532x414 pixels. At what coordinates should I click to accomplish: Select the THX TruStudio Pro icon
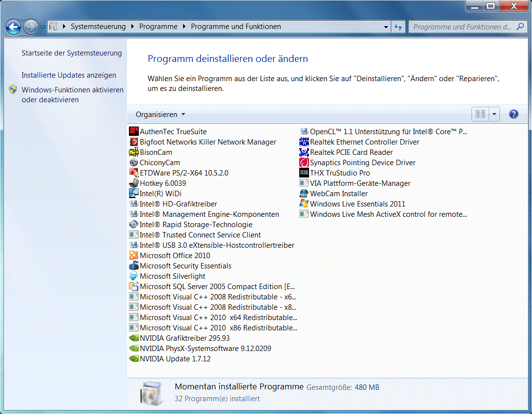[304, 173]
